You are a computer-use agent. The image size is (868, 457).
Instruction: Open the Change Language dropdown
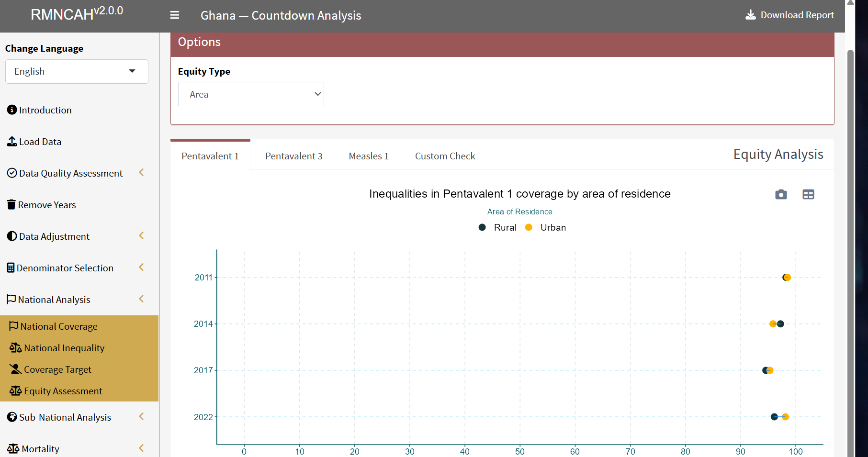[x=77, y=71]
